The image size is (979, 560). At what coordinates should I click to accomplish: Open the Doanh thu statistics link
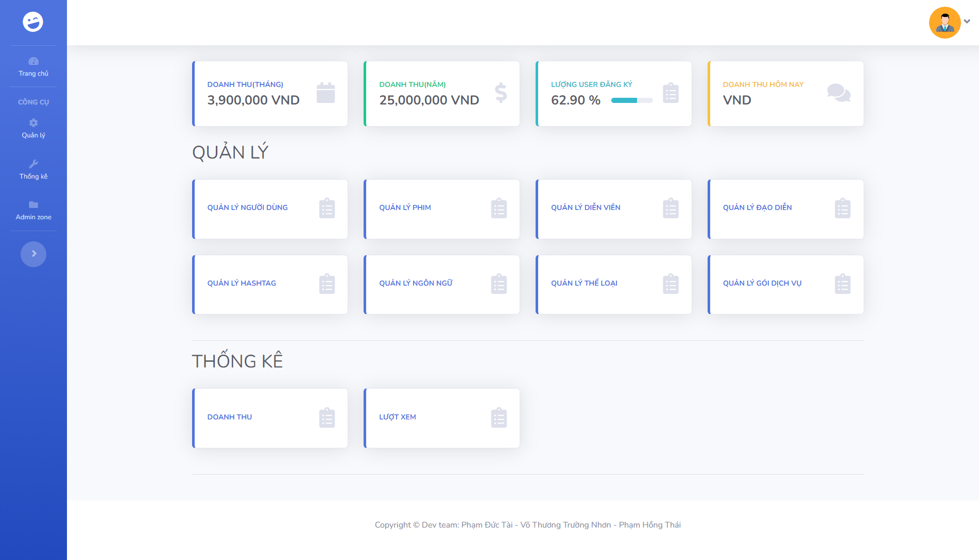[230, 417]
